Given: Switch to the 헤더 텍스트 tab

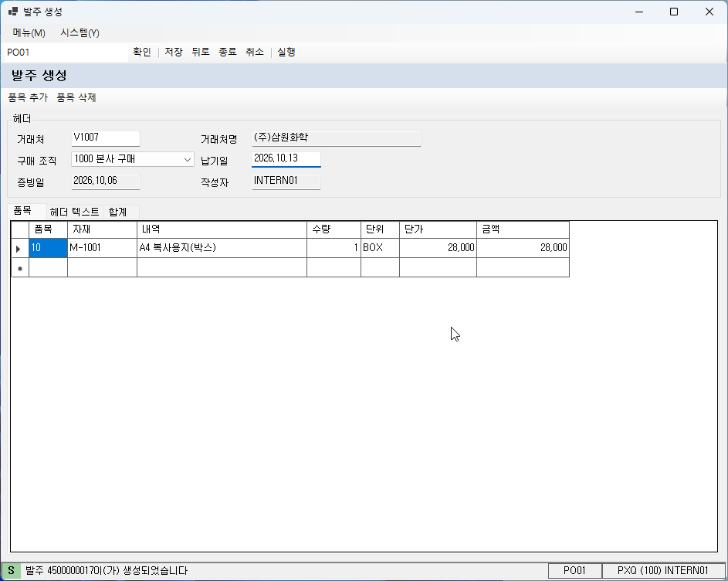Looking at the screenshot, I should point(75,212).
